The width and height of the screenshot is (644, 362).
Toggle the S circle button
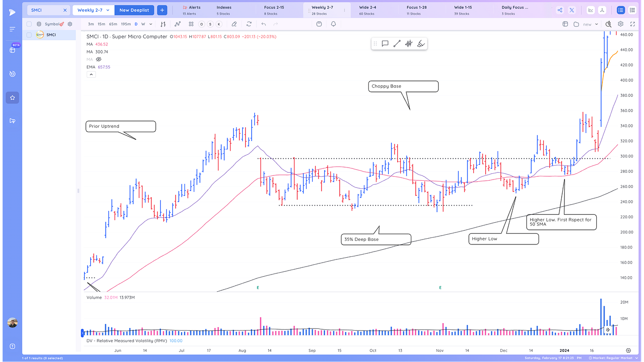(210, 24)
